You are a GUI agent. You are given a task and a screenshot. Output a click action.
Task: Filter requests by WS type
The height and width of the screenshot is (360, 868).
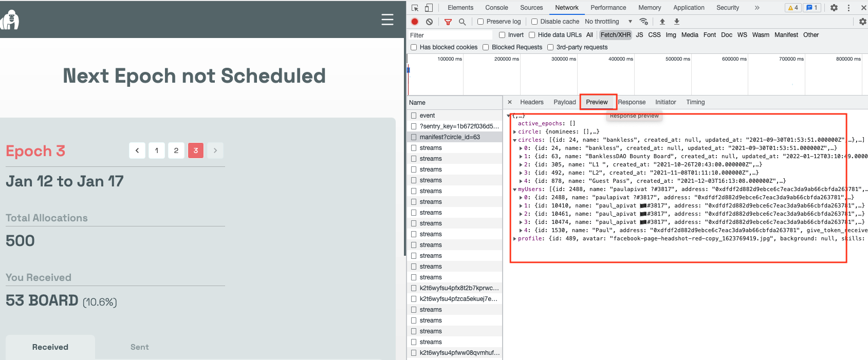(742, 35)
